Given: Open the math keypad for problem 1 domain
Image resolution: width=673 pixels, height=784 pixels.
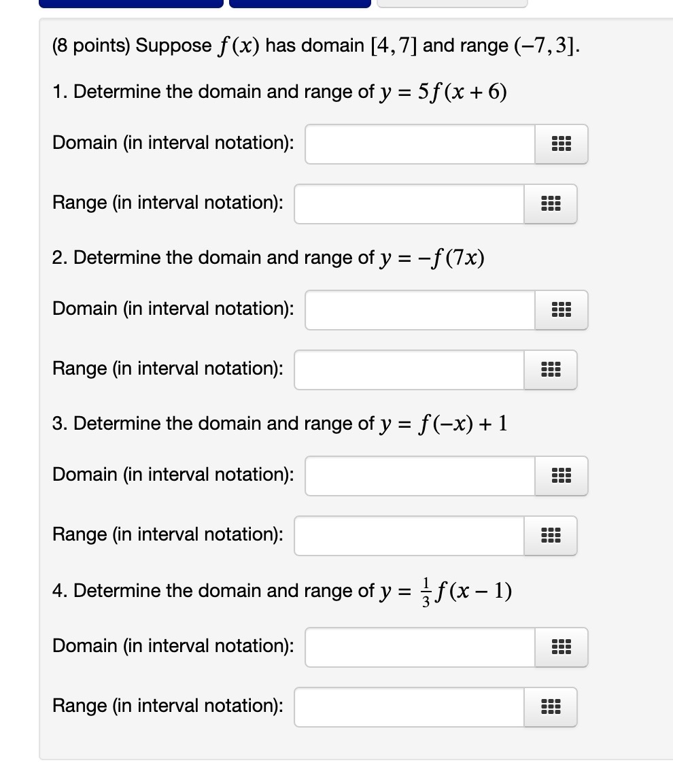Looking at the screenshot, I should click(561, 144).
